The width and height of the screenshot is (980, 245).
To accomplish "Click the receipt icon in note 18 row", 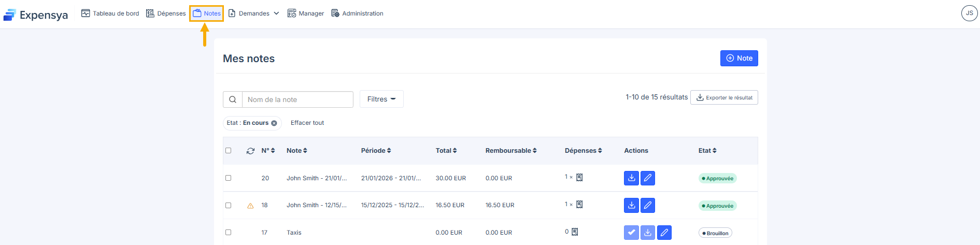I will click(579, 205).
